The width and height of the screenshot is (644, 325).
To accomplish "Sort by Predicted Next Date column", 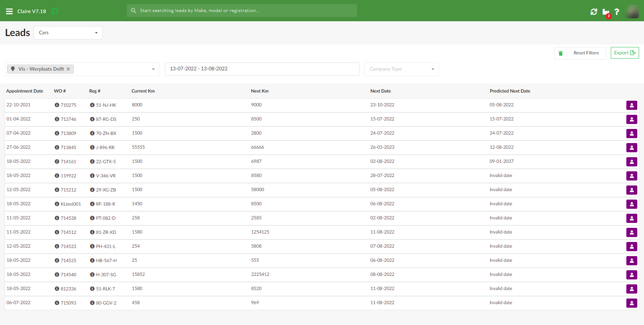I will pos(510,91).
